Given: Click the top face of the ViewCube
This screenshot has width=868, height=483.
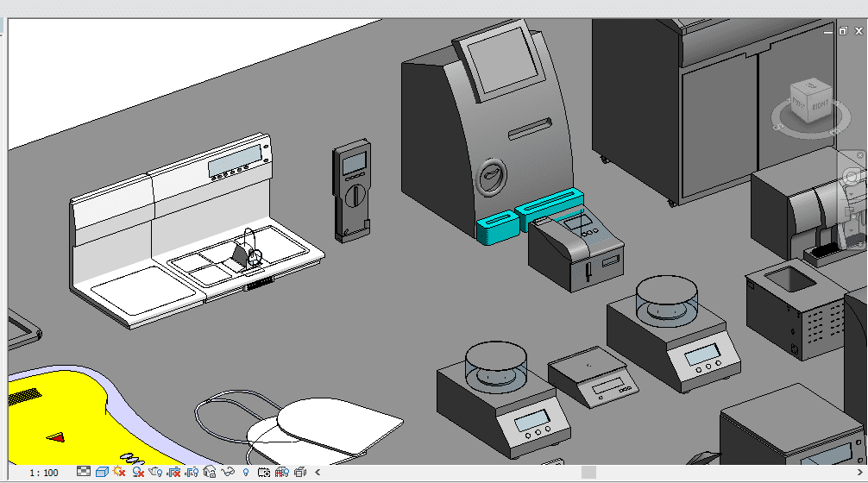Looking at the screenshot, I should point(812,85).
